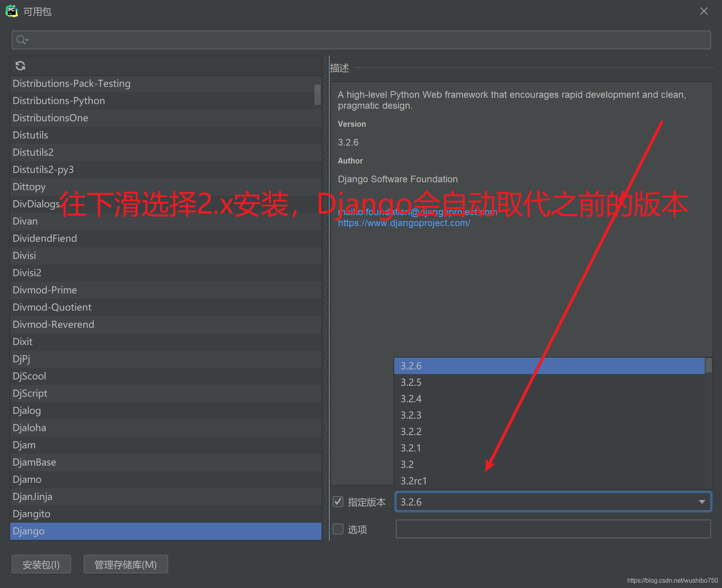Open the version combo box arrow
Viewport: 722px width, 588px height.
tap(702, 502)
